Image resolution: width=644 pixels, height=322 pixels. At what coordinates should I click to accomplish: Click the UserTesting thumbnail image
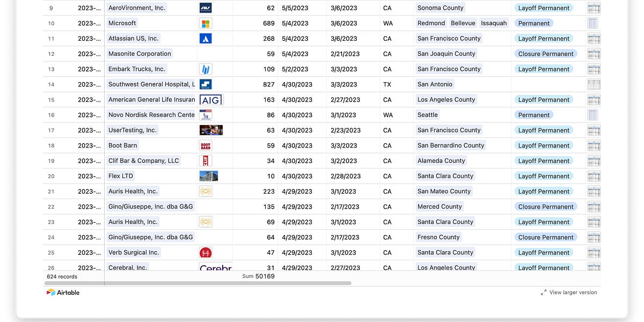click(x=210, y=130)
